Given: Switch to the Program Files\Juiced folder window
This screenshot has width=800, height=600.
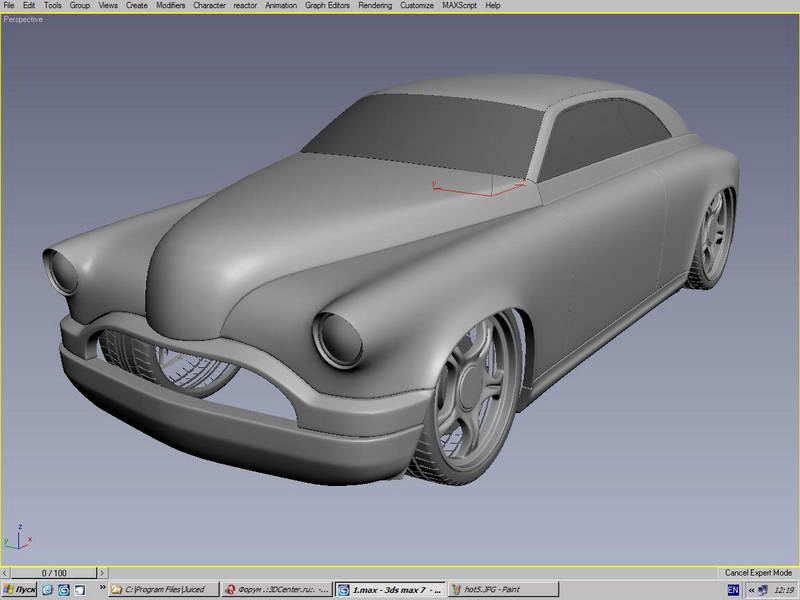Looking at the screenshot, I should (164, 590).
